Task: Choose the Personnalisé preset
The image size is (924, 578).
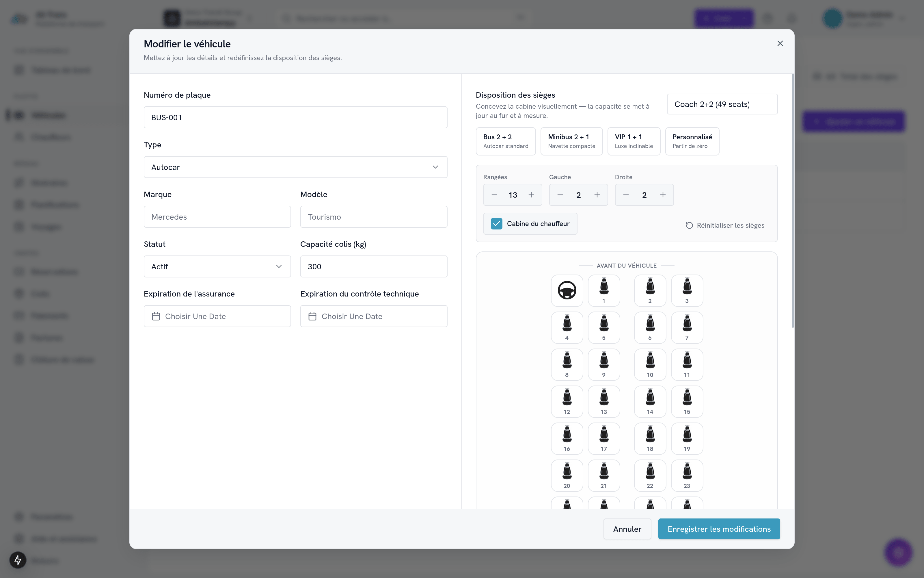Action: [692, 141]
